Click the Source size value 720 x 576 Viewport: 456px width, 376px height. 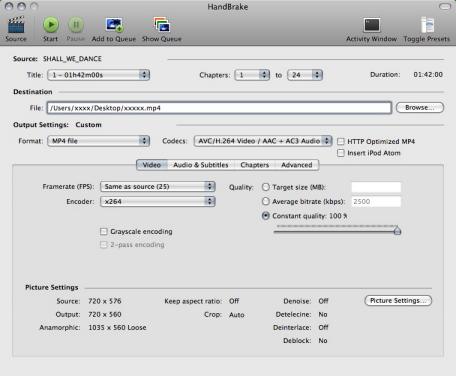coord(105,301)
